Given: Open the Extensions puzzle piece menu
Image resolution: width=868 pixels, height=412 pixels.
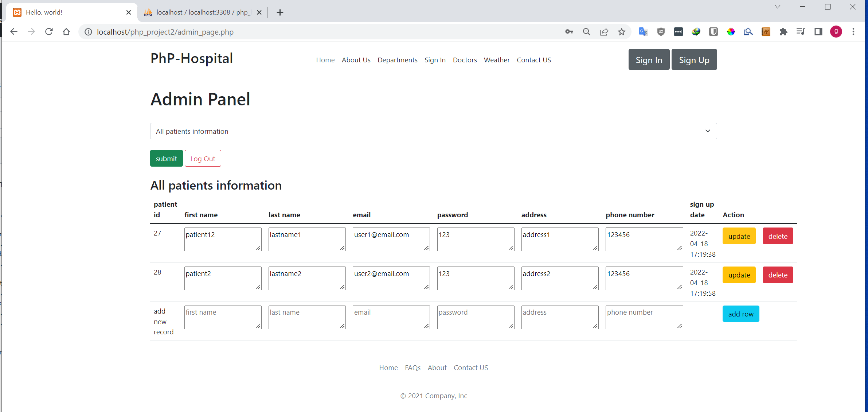Looking at the screenshot, I should point(783,32).
